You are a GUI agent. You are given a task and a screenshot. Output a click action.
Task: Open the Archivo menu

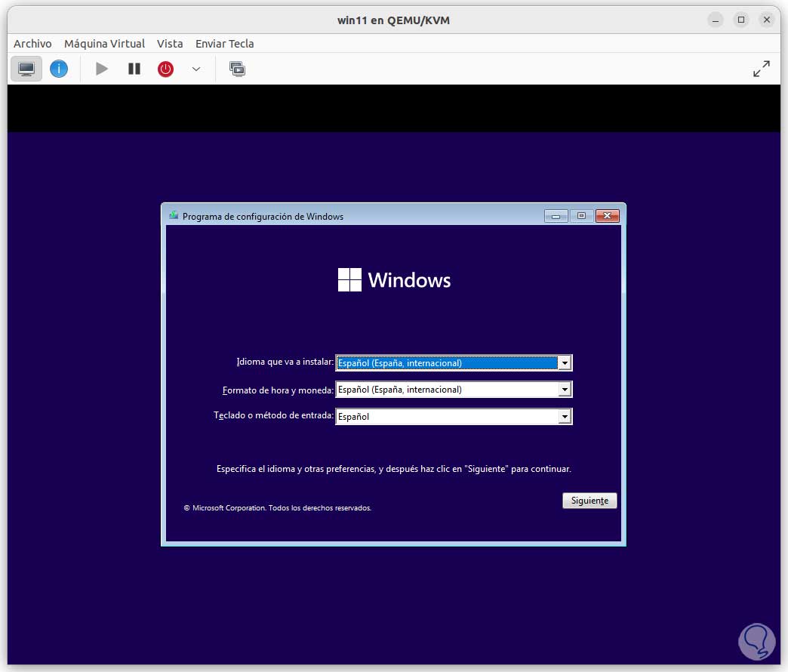pyautogui.click(x=32, y=44)
